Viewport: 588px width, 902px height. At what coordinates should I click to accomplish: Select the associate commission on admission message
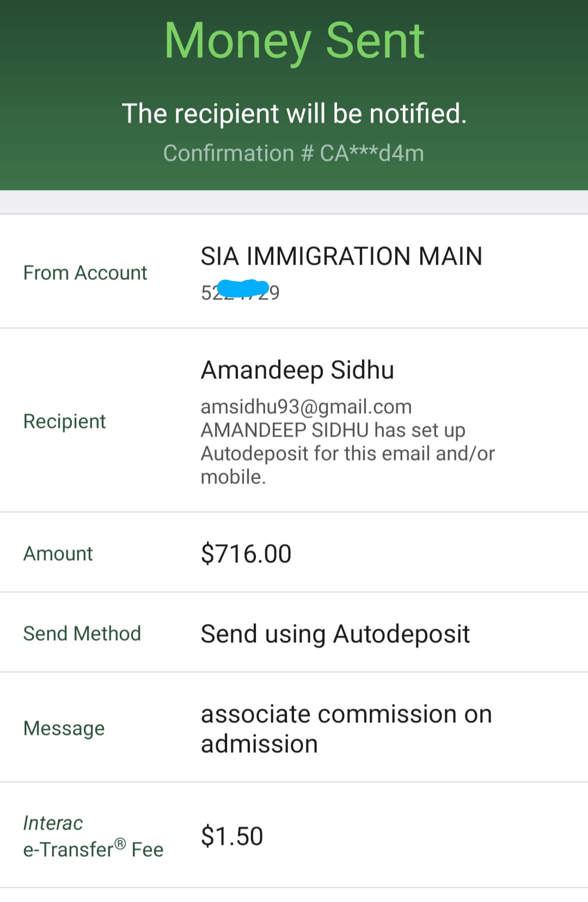[346, 729]
